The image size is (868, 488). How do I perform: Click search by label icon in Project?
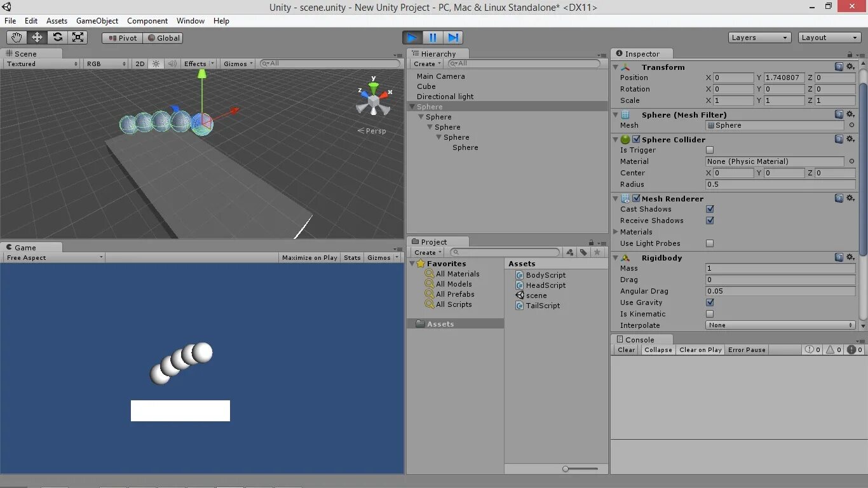583,252
